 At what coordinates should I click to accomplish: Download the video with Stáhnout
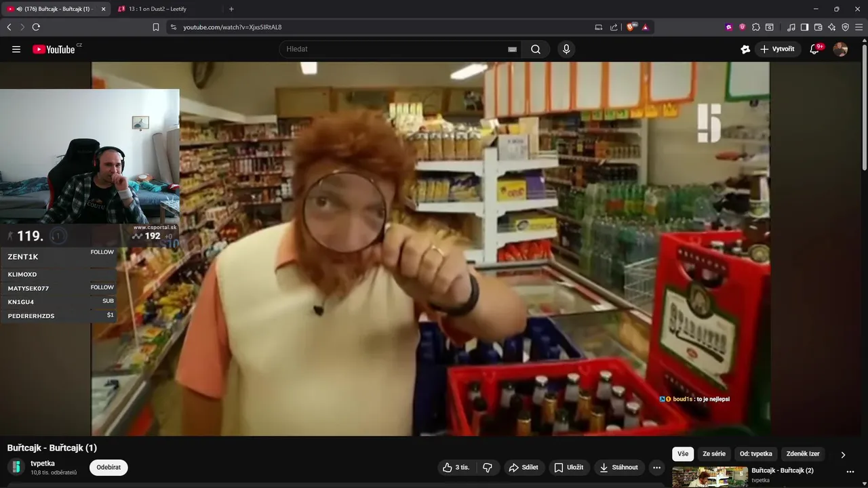pyautogui.click(x=618, y=467)
